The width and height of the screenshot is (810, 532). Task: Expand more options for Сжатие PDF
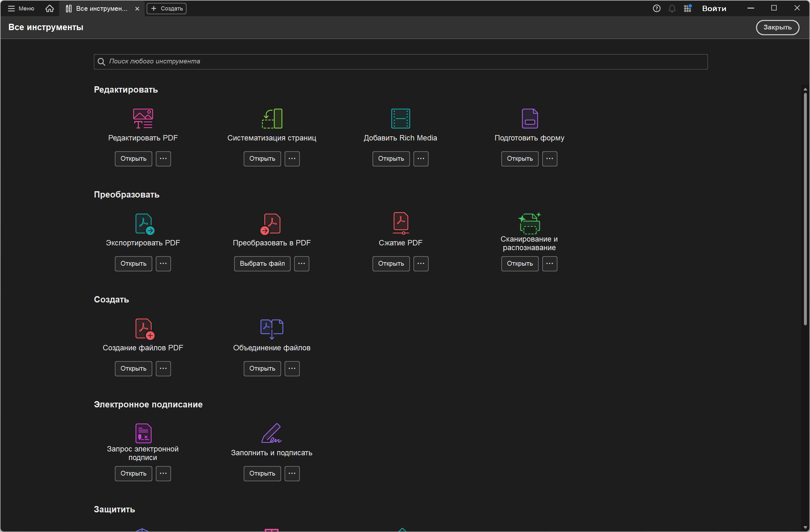(x=421, y=263)
